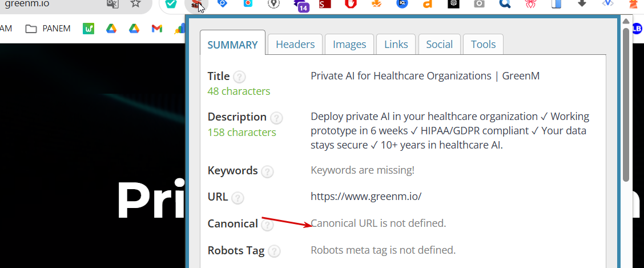644x268 pixels.
Task: Click the https://www.greenm.io/ URL text
Action: (366, 197)
